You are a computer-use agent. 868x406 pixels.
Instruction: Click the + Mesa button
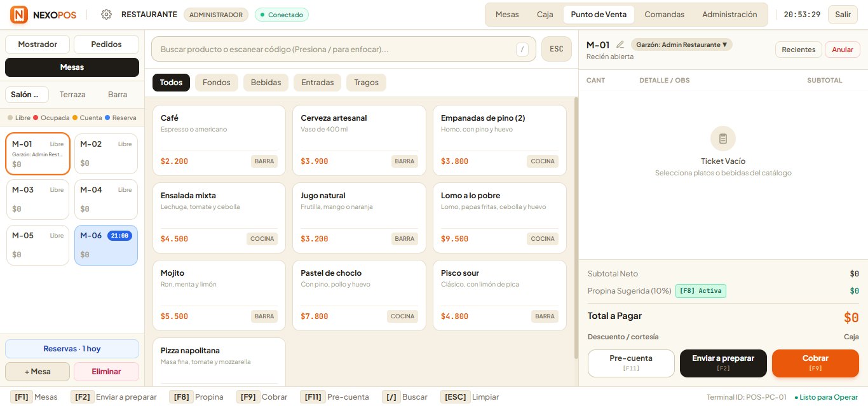pos(37,372)
